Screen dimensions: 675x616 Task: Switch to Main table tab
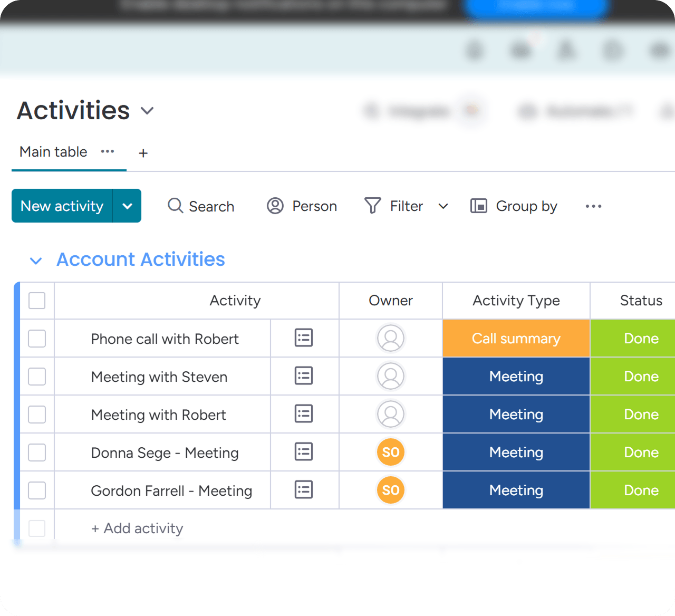click(x=53, y=152)
